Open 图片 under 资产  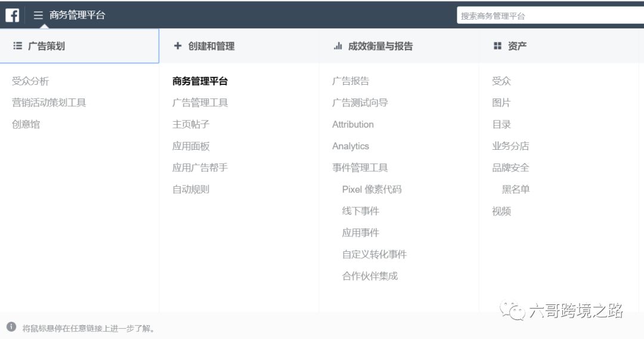coord(501,102)
